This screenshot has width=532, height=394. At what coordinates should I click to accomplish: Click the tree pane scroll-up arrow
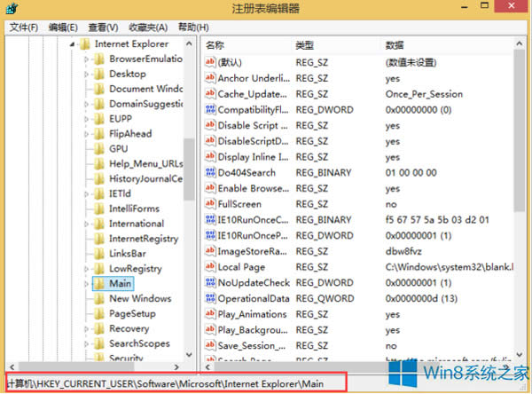pos(189,43)
